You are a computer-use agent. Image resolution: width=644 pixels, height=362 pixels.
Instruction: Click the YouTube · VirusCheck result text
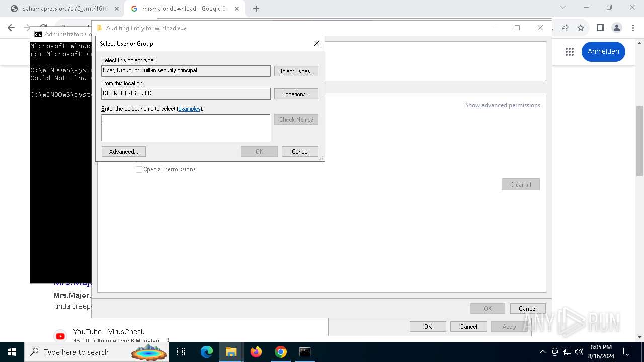(109, 332)
